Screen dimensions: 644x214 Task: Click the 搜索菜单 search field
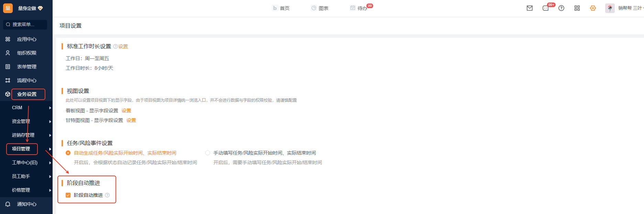pyautogui.click(x=25, y=24)
